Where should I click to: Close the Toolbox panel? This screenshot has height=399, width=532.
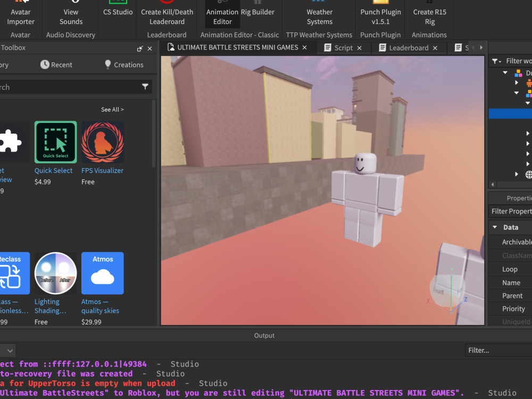coord(149,49)
